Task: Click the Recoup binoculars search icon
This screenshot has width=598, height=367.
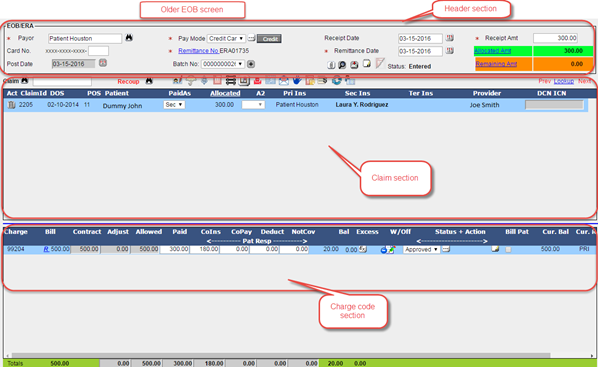Action: 149,81
